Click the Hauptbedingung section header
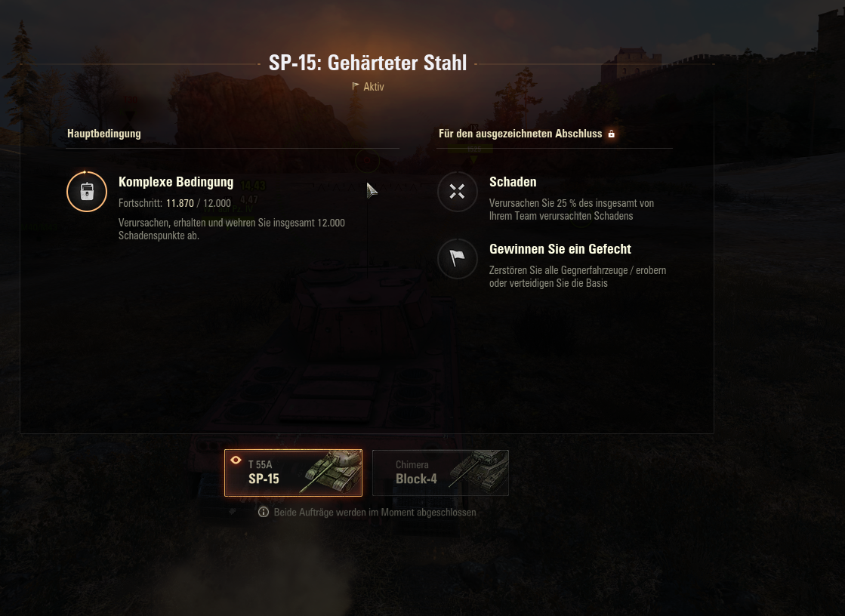Image resolution: width=845 pixels, height=616 pixels. pyautogui.click(x=104, y=134)
